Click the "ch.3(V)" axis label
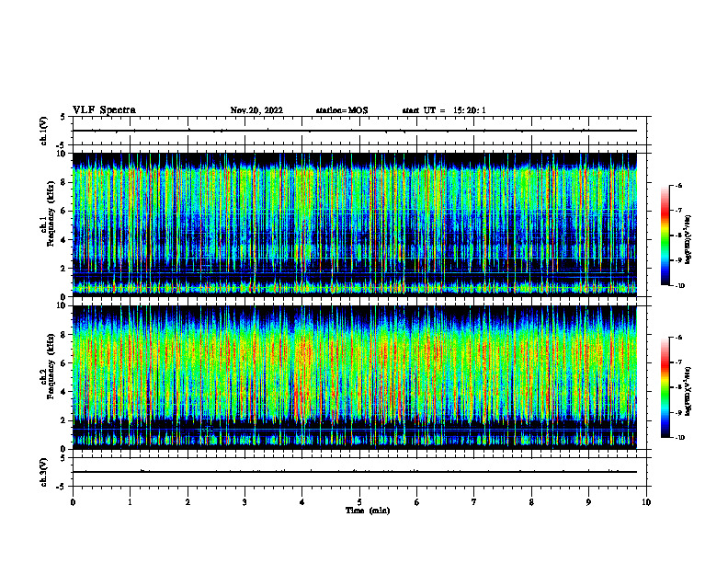This screenshot has width=728, height=563. click(44, 472)
